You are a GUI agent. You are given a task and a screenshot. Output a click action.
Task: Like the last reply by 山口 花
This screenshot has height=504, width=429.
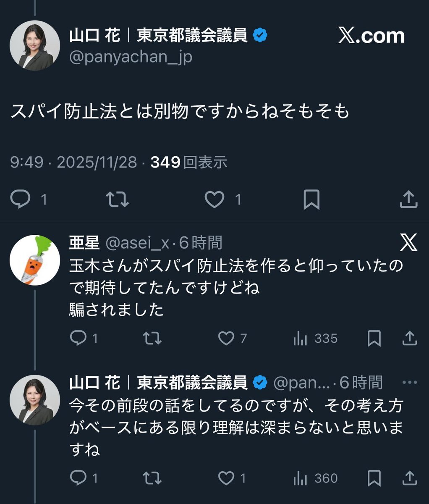coord(227,478)
